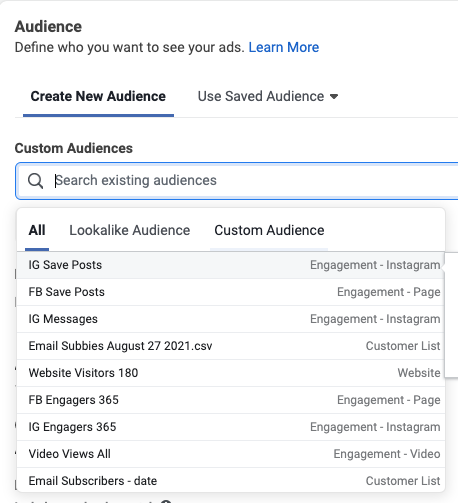Choose the IG Messages audience
This screenshot has height=503, width=458.
[231, 319]
